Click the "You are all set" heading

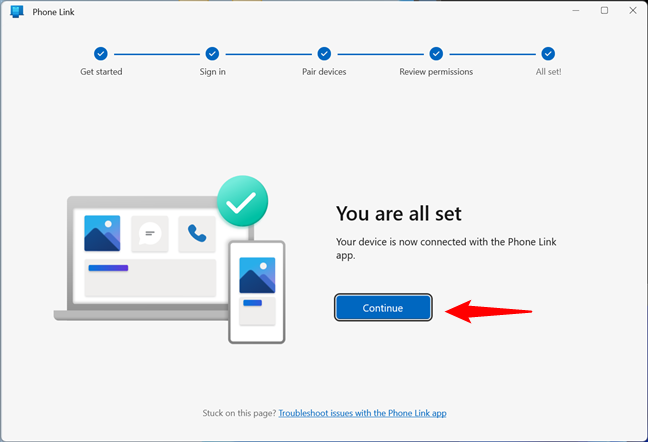(x=398, y=214)
